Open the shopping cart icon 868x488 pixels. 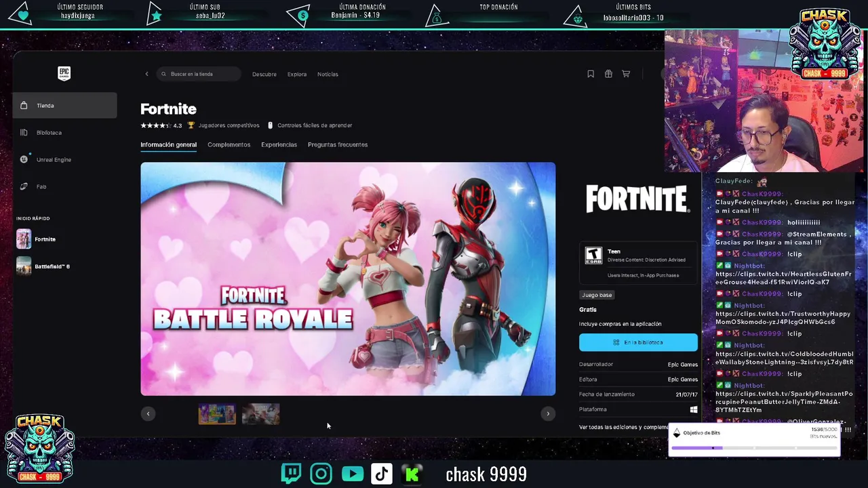(626, 74)
